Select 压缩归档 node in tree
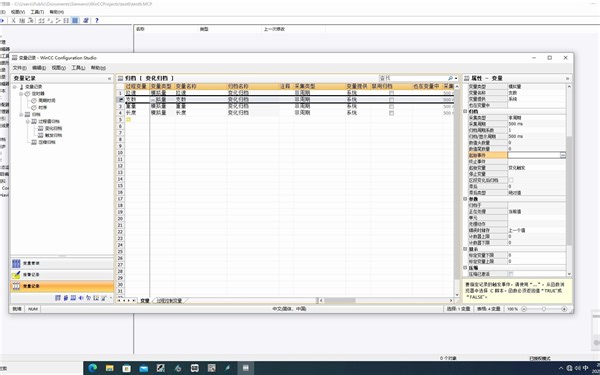The height and width of the screenshot is (375, 600). (x=43, y=142)
